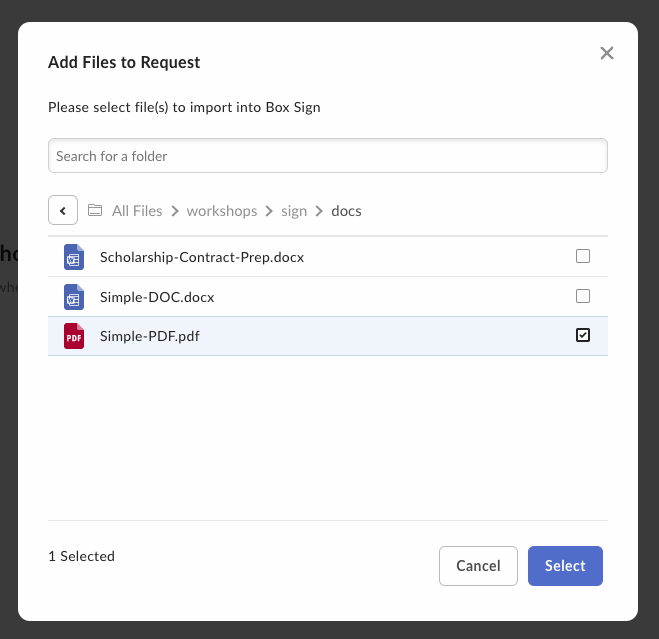Click chevron between All Files and workshops
The image size is (659, 639).
[x=175, y=211]
